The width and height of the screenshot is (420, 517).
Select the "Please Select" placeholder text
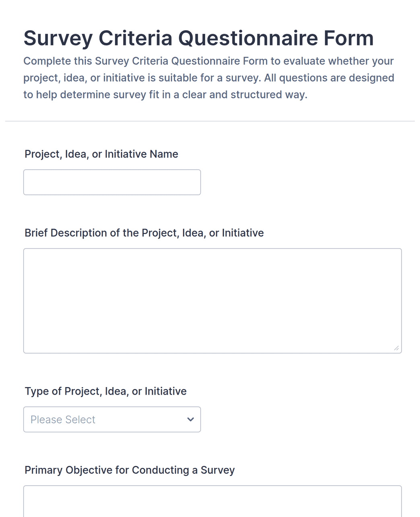coord(63,420)
